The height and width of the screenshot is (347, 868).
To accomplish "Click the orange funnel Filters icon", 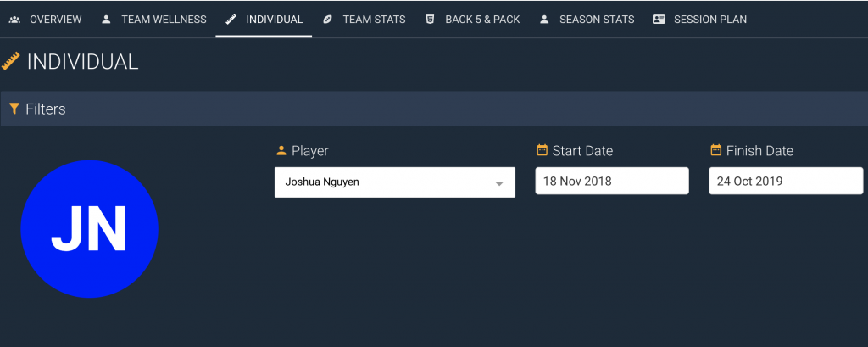I will [x=14, y=108].
